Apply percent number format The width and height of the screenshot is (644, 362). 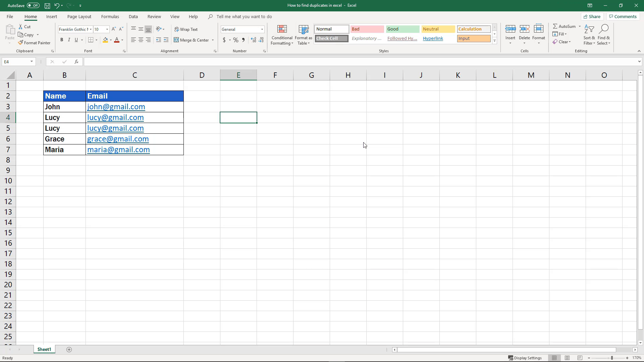[235, 40]
